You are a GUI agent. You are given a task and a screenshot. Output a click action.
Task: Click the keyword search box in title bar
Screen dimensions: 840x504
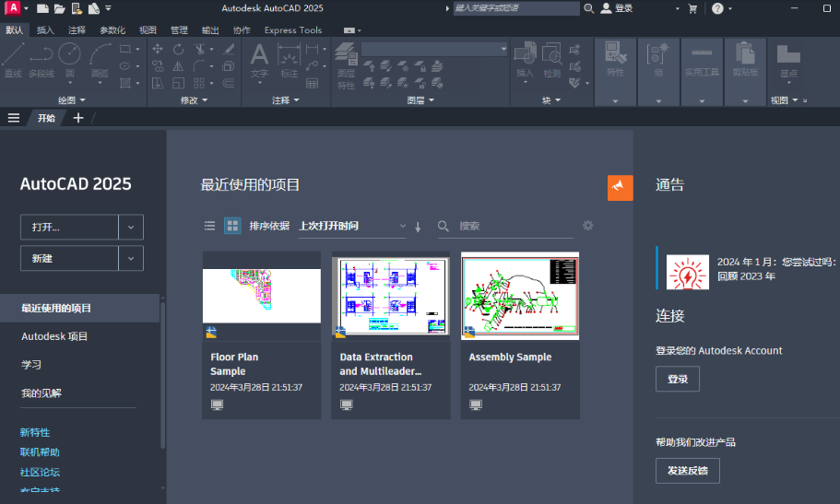tap(516, 8)
